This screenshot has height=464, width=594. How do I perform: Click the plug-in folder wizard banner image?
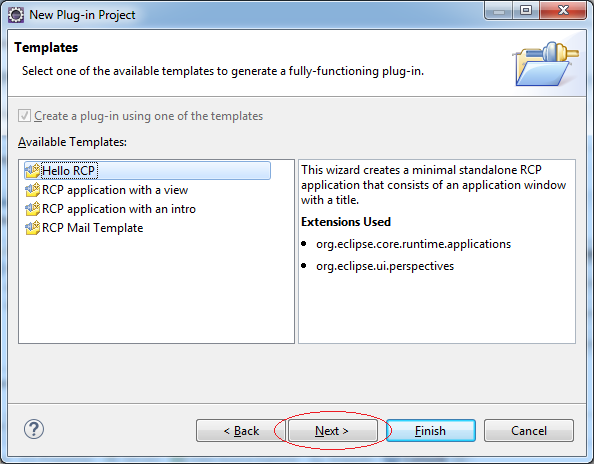[546, 64]
